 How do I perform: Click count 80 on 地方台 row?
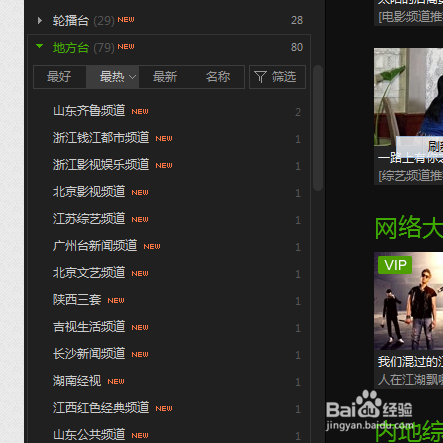point(297,47)
